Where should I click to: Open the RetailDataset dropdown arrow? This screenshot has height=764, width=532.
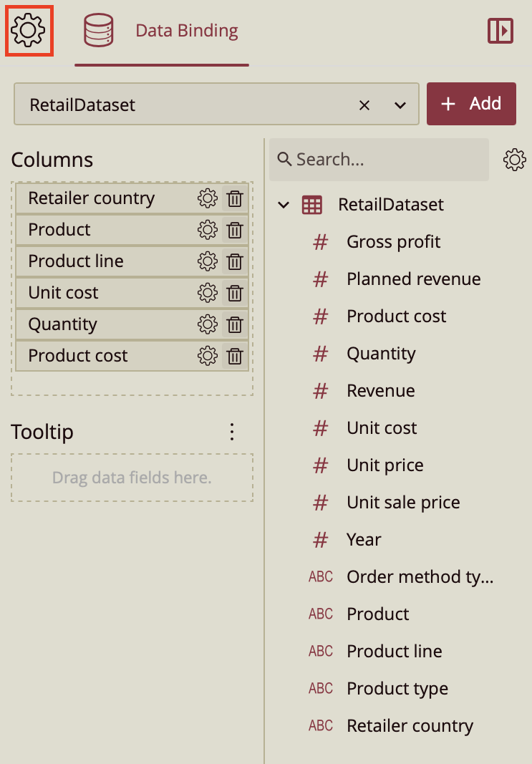pyautogui.click(x=400, y=105)
